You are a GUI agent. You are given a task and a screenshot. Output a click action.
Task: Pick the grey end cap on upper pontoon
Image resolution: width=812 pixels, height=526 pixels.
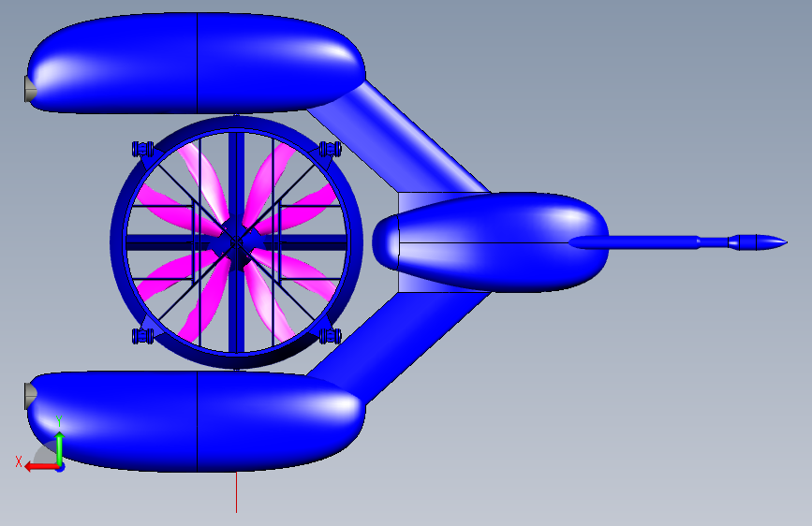click(x=31, y=89)
